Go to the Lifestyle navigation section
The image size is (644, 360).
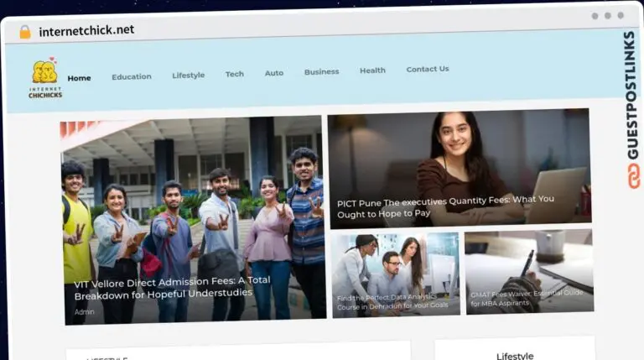[x=188, y=76]
